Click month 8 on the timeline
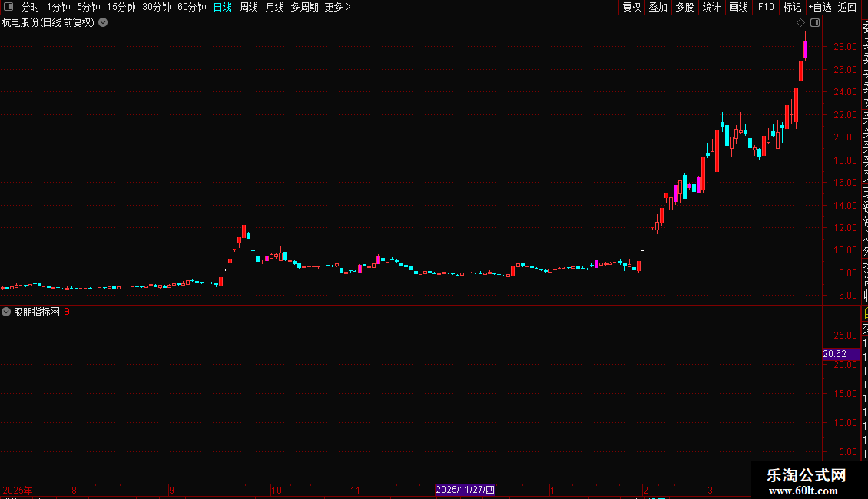The image size is (868, 499). pyautogui.click(x=75, y=490)
